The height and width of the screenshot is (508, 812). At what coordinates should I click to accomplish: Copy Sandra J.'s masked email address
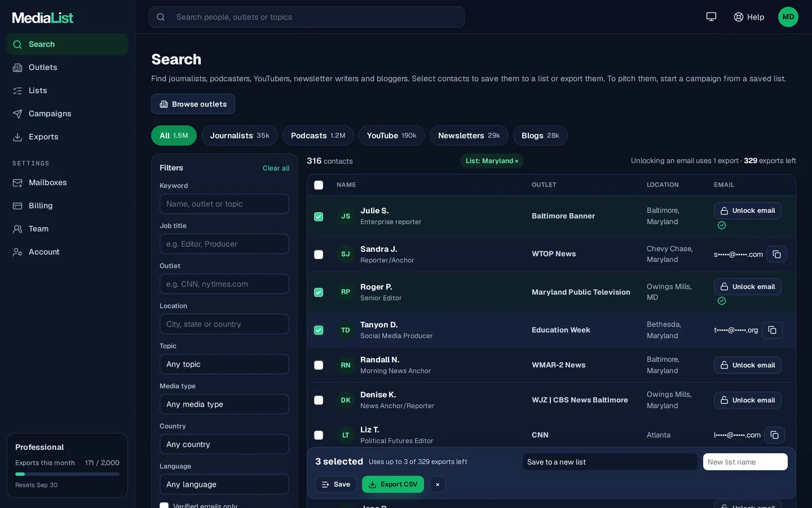(x=776, y=254)
